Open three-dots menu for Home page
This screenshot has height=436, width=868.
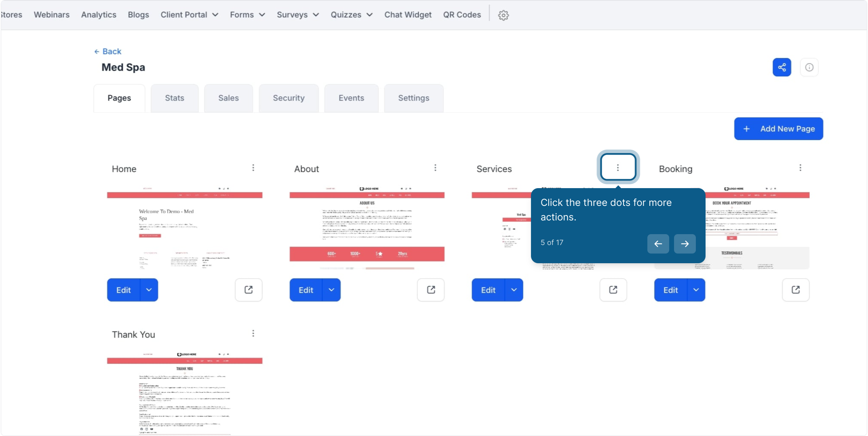point(253,168)
